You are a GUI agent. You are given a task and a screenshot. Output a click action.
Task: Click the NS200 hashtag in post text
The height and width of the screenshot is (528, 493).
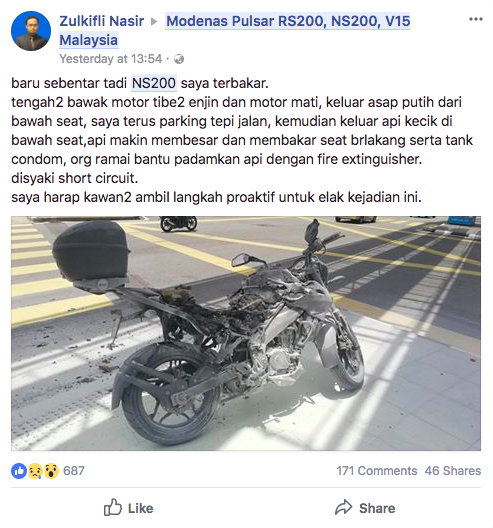[154, 83]
